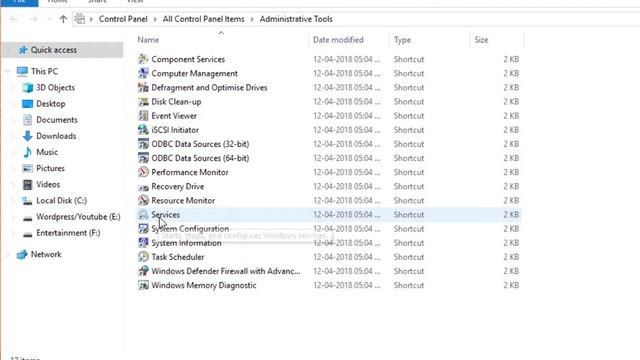
Task: Select the ODBC Data Sources (32-bit) icon
Action: coord(143,144)
